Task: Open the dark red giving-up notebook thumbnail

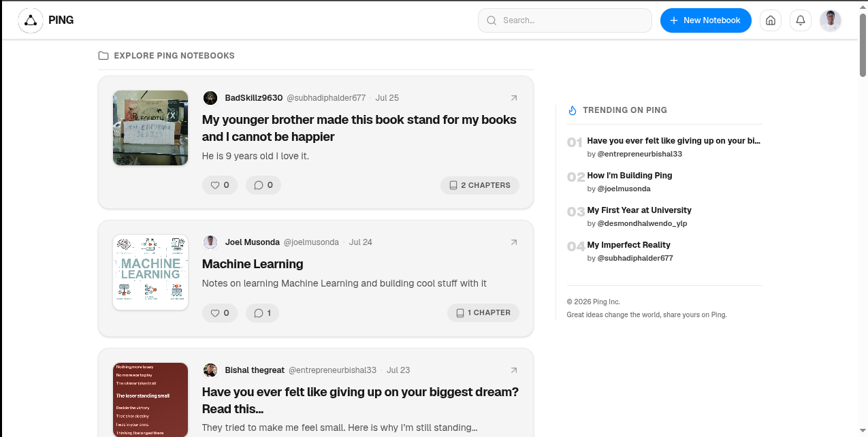Action: (x=150, y=400)
